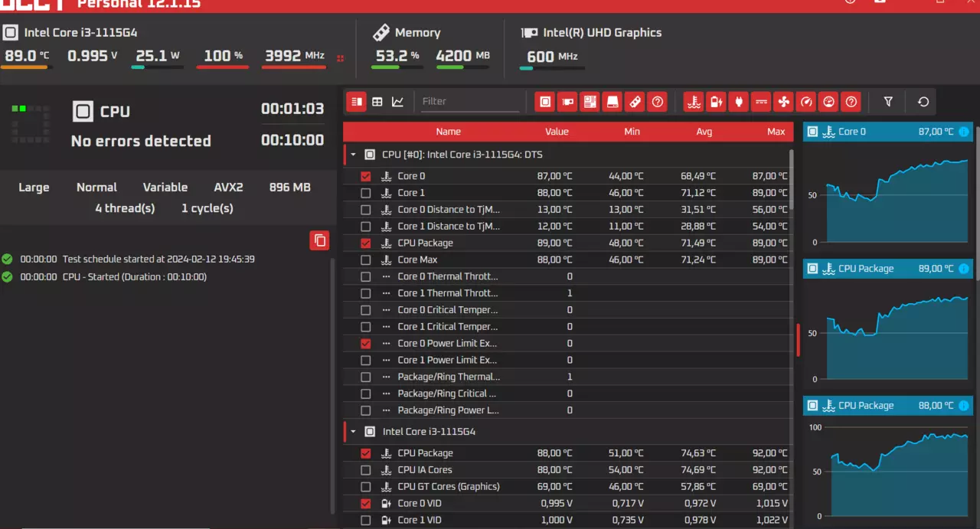This screenshot has width=980, height=529.
Task: Toggle the question mark filter beside the usage gauge
Action: click(x=851, y=101)
